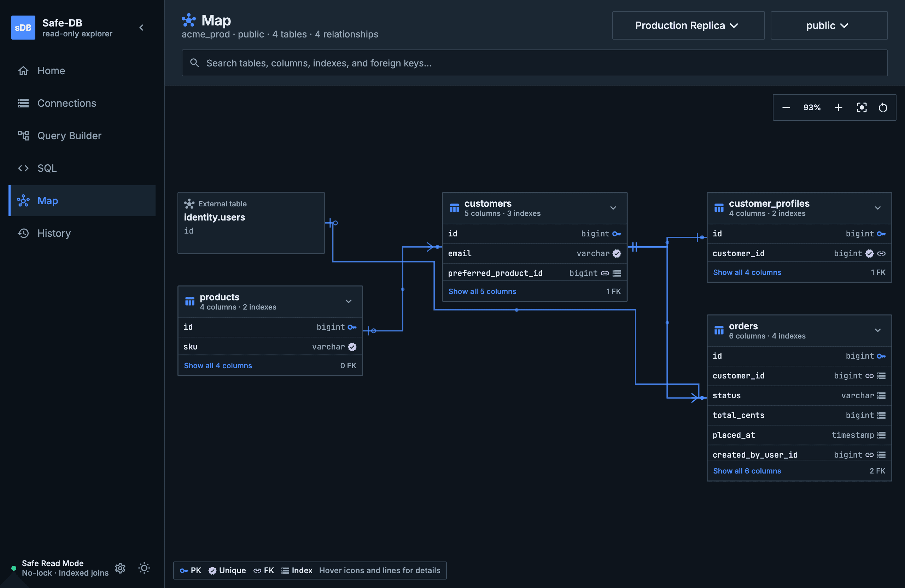Show all 4 columns of customer_profiles
The width and height of the screenshot is (905, 588).
pyautogui.click(x=747, y=272)
